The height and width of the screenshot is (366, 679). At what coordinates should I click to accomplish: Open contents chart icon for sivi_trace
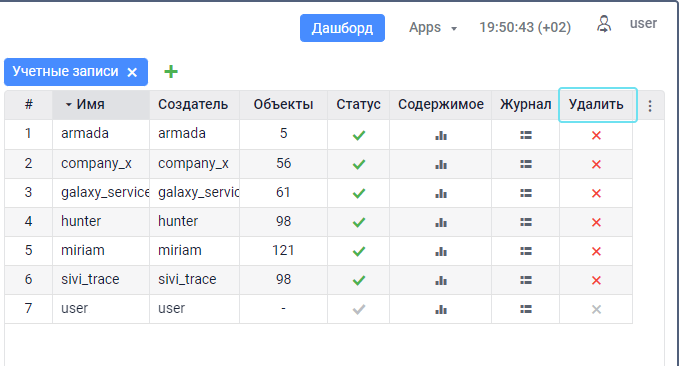pos(441,281)
